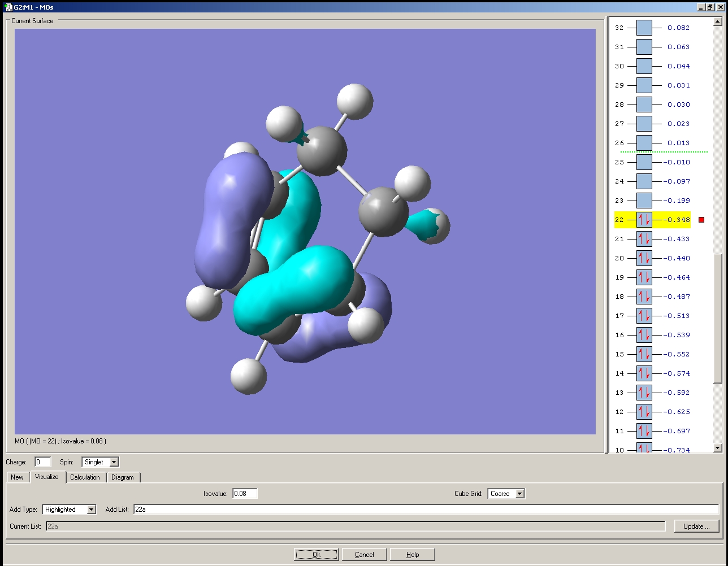
Task: Switch to the Visualize tab
Action: pos(47,477)
